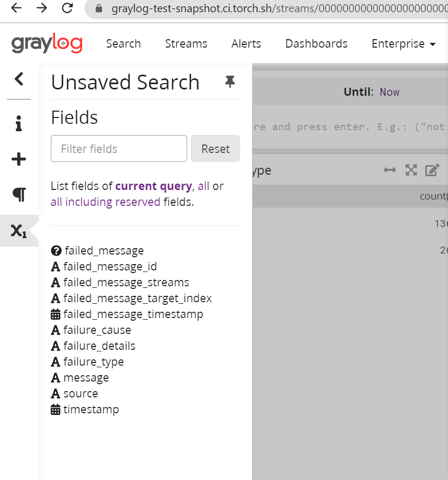The width and height of the screenshot is (448, 480).
Task: Switch field list to all fields
Action: point(203,186)
